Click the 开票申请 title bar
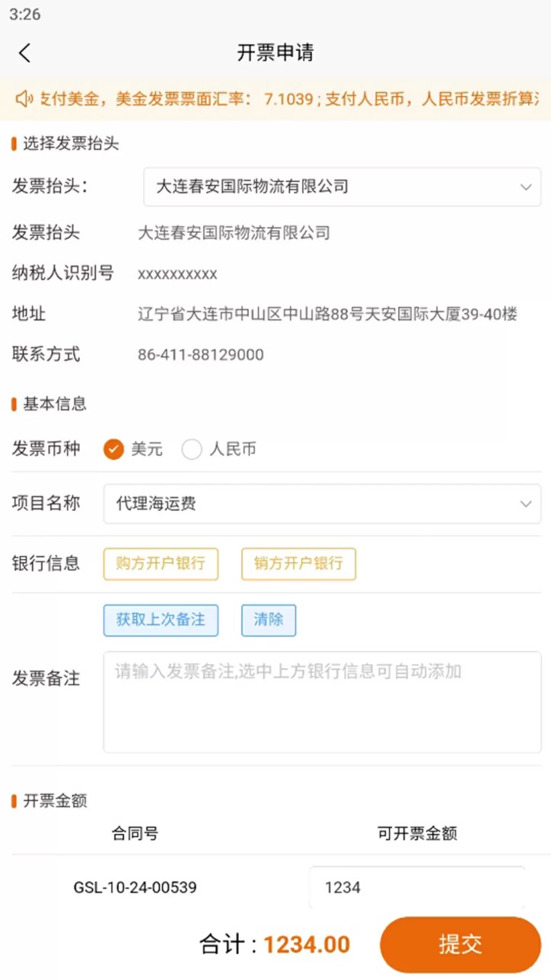The height and width of the screenshot is (980, 551). point(275,53)
